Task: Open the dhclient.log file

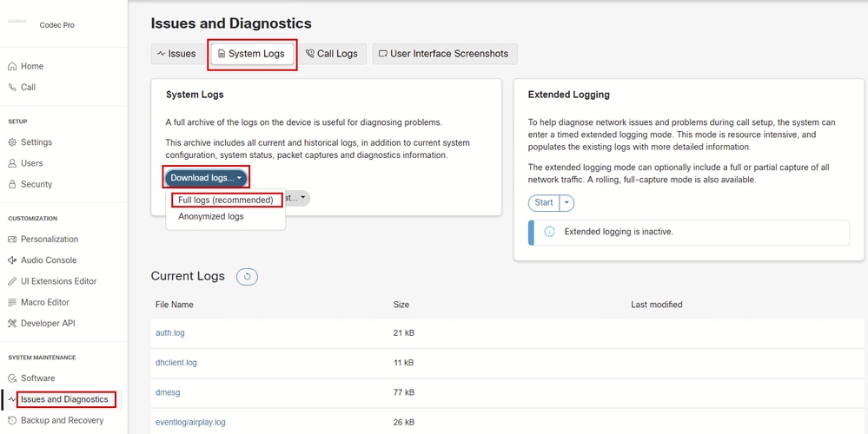Action: [176, 363]
